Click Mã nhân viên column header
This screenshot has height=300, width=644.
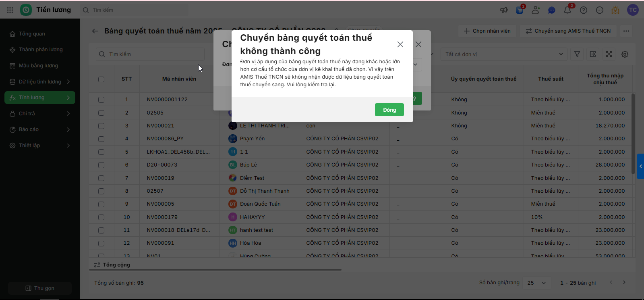pos(179,79)
